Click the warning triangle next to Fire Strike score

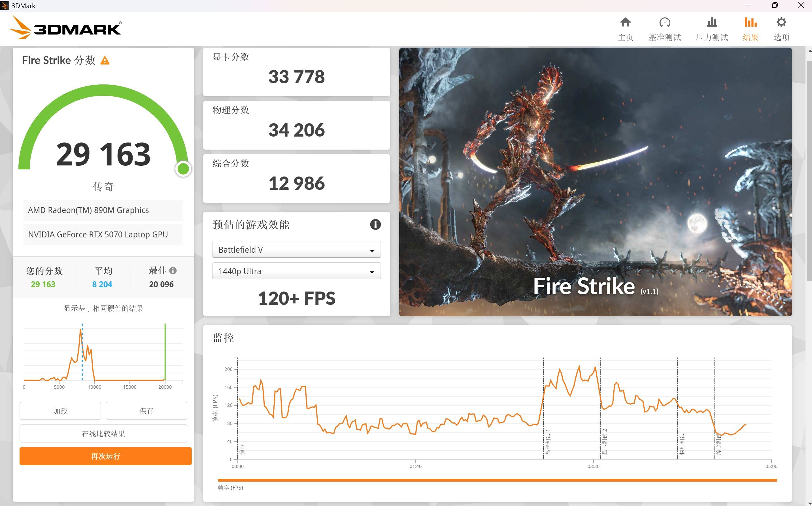click(x=105, y=61)
